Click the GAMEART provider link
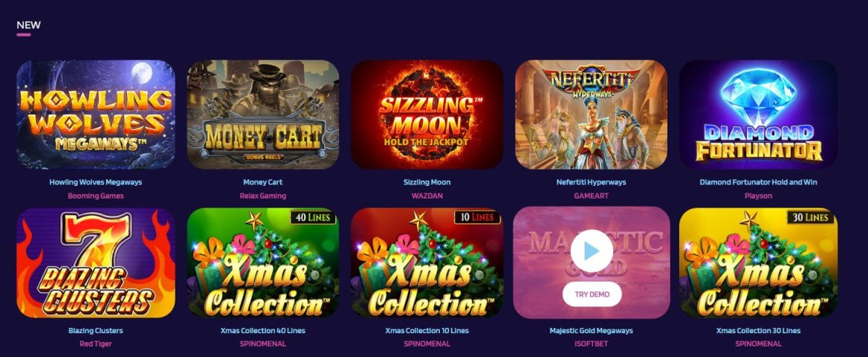The height and width of the screenshot is (357, 868). 592,196
